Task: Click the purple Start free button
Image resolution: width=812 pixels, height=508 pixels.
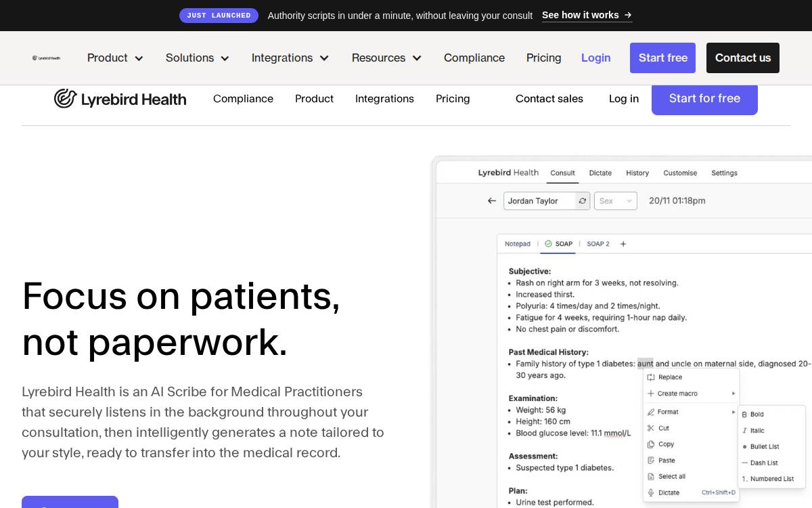Action: pos(663,58)
